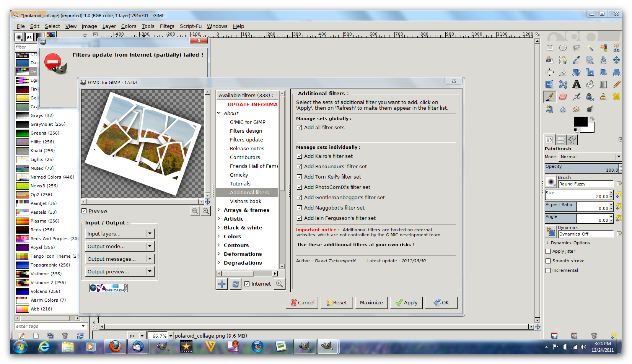This screenshot has height=364, width=632.
Task: Expand Dynamics Options in tool options
Action: tap(547, 243)
